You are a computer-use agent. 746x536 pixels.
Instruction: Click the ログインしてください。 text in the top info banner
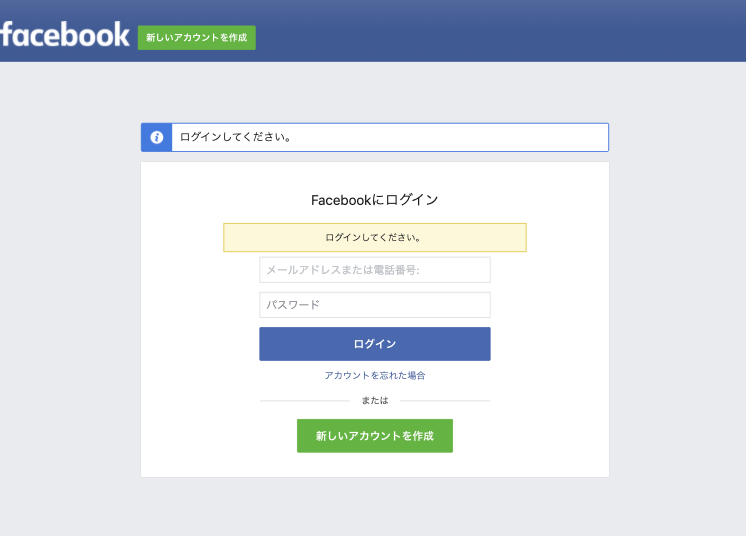[x=236, y=137]
